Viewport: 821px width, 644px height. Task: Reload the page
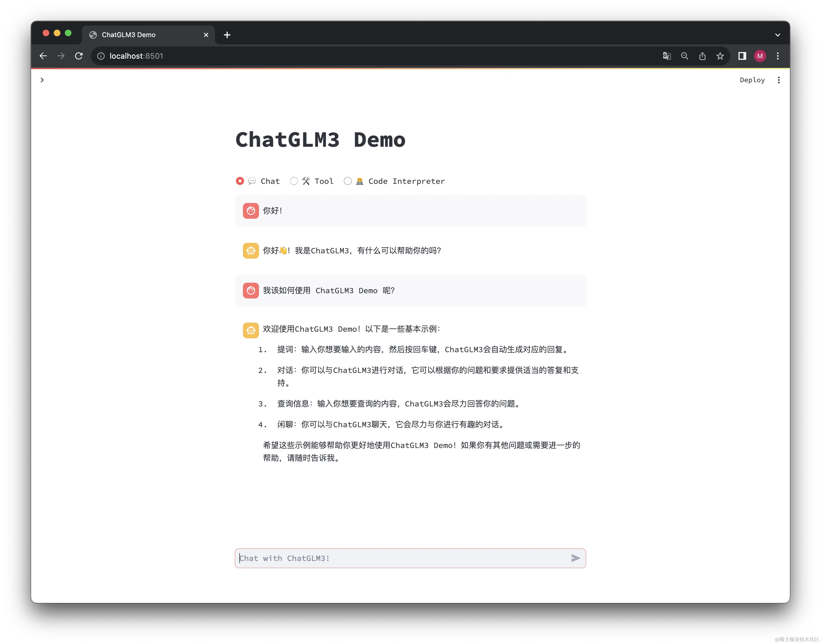79,56
